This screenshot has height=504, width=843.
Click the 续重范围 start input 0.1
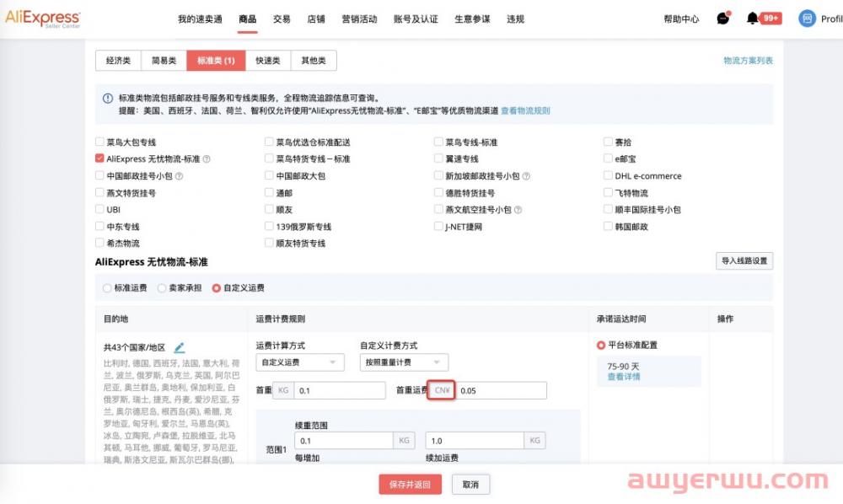click(344, 441)
